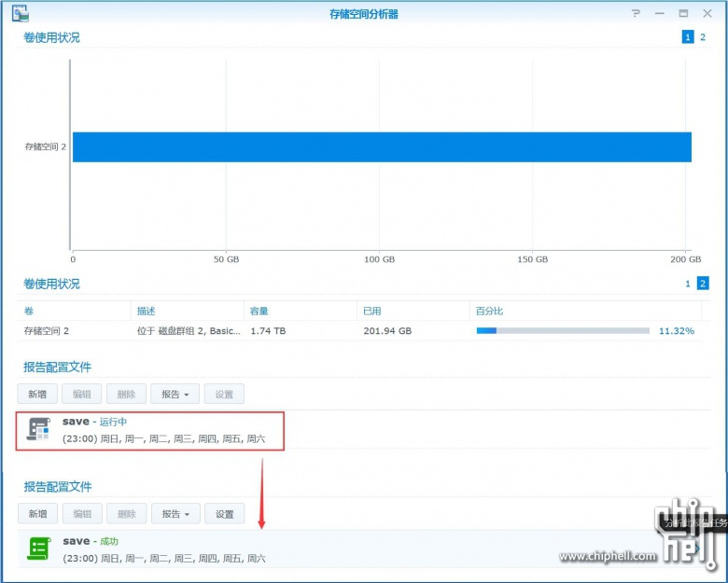728x583 pixels.
Task: Click 删除 above the running save profile
Action: (x=126, y=394)
